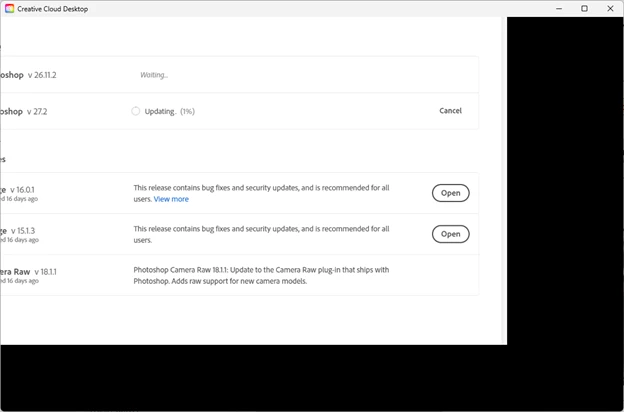Click the Creative Cloud Desktop app icon
Viewport: 624px width, 412px height.
(9, 9)
